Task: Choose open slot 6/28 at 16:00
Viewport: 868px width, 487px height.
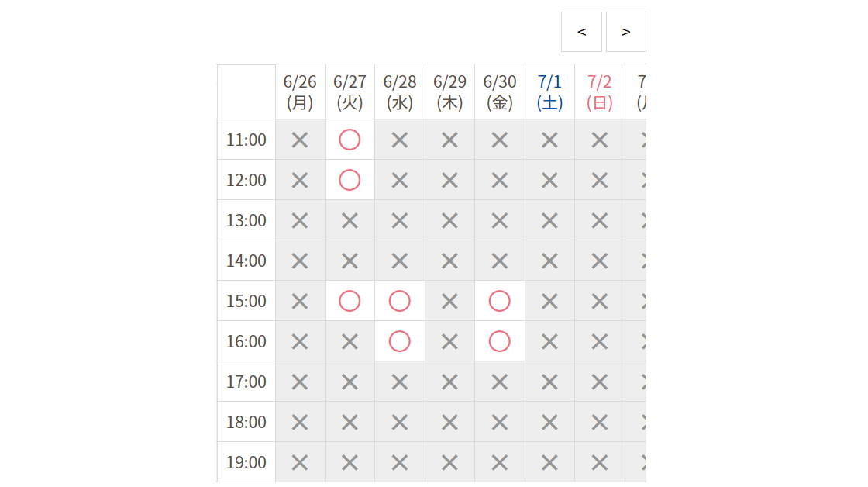Action: pos(399,341)
